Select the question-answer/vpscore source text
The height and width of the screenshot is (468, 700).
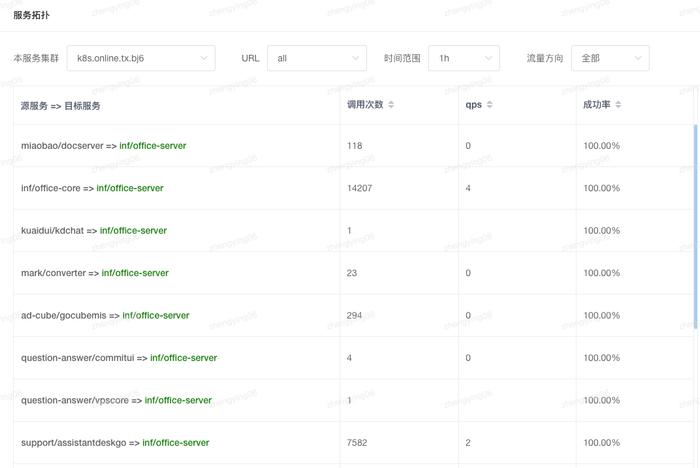tap(75, 400)
